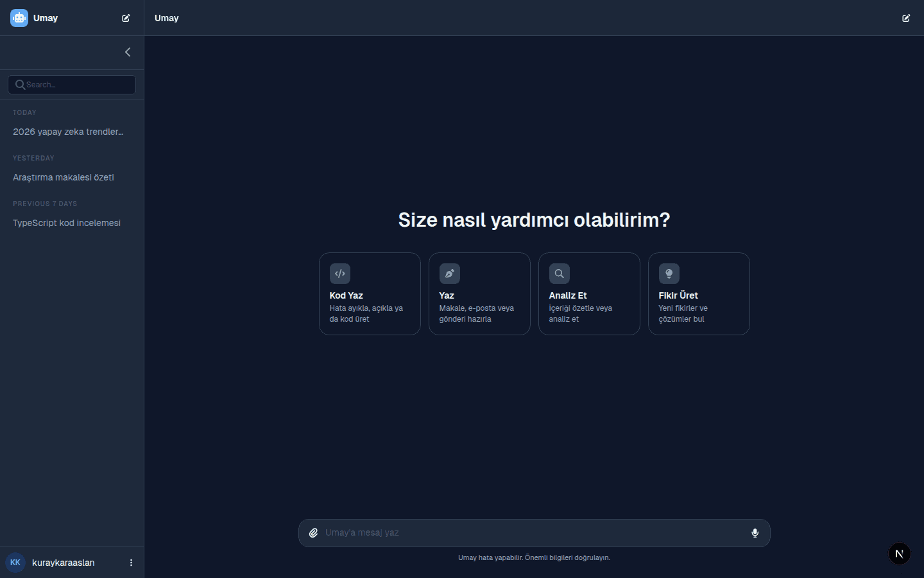924x578 pixels.
Task: Click the microphone voice input icon
Action: tap(755, 533)
